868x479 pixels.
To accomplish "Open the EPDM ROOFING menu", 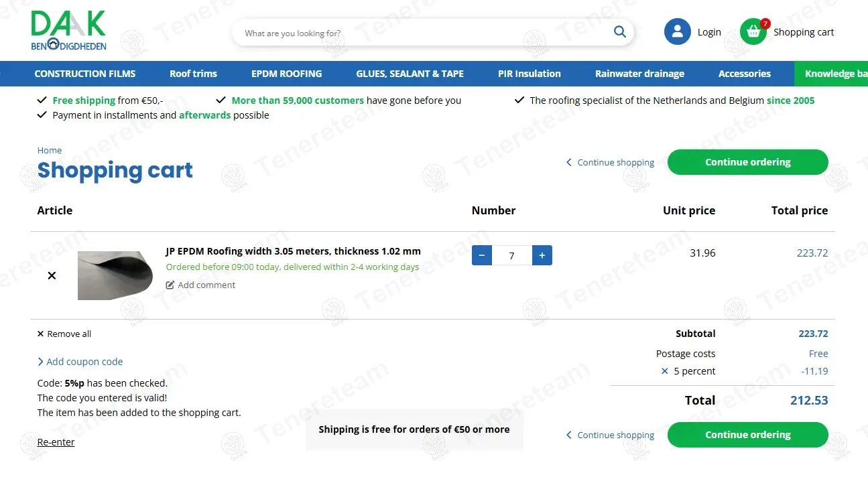I will point(287,74).
